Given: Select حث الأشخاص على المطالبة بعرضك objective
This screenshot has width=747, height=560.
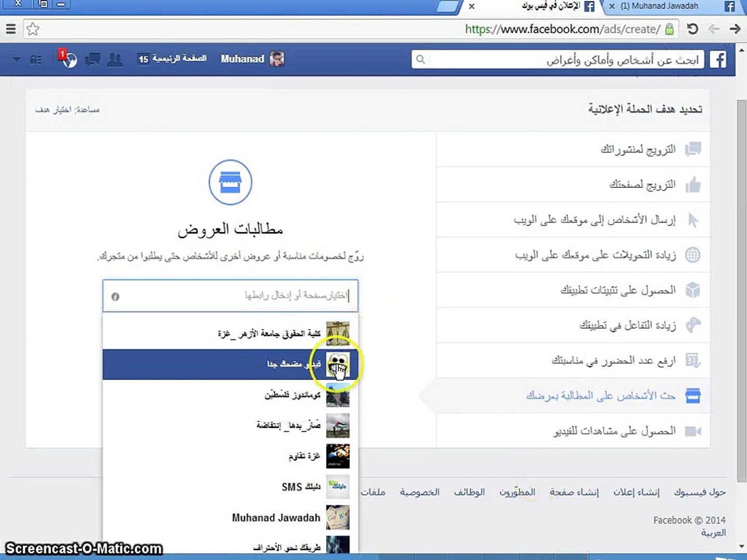Looking at the screenshot, I should tap(573, 396).
